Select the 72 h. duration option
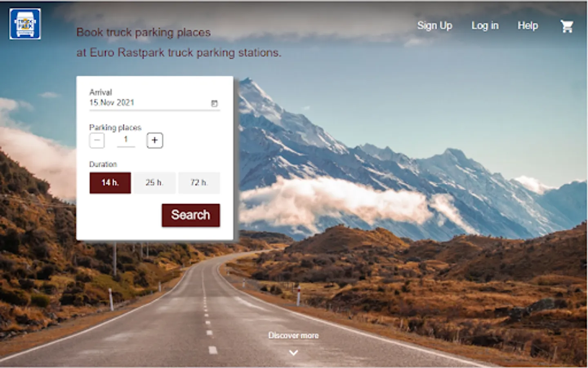Viewport: 588px width, 368px height. coord(199,183)
